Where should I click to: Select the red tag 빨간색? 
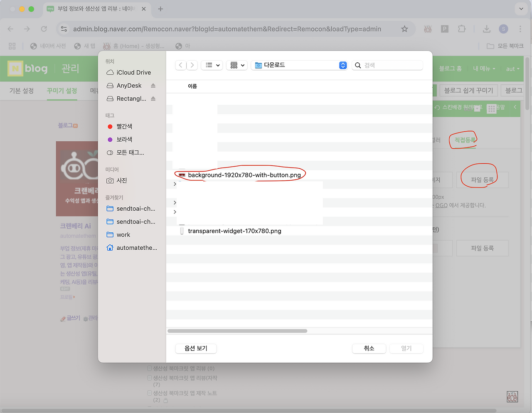124,126
